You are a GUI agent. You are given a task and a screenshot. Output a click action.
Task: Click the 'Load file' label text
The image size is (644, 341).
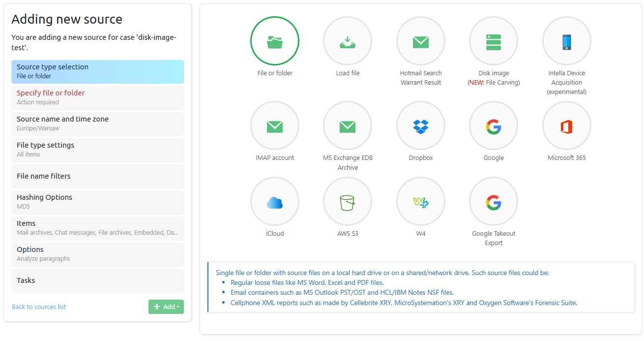(348, 73)
